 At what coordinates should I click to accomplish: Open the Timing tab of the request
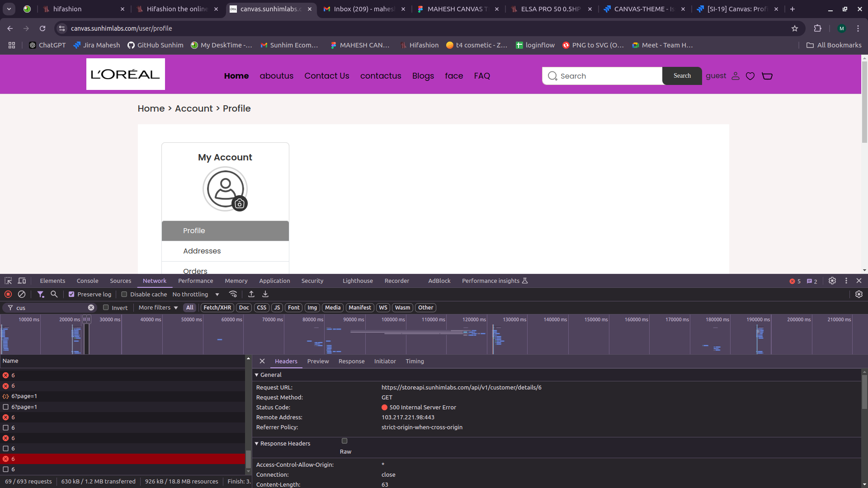[415, 361]
